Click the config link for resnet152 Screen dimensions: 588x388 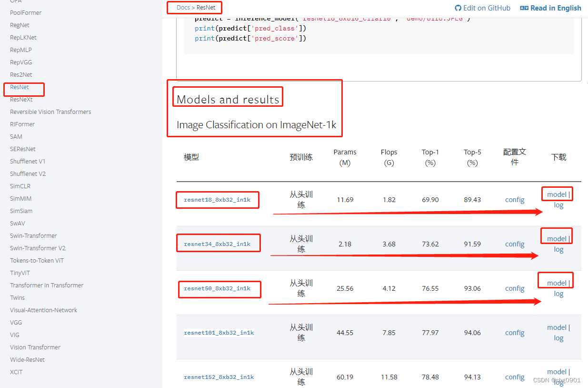pyautogui.click(x=515, y=377)
